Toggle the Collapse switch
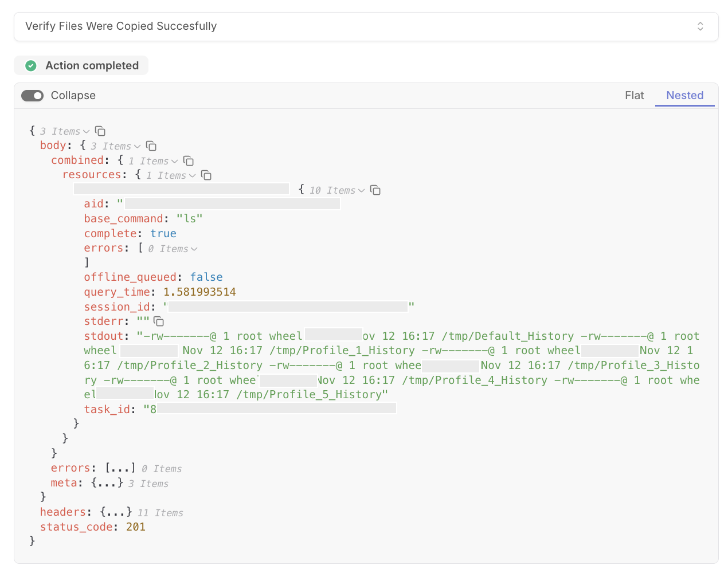The height and width of the screenshot is (581, 728). click(32, 96)
